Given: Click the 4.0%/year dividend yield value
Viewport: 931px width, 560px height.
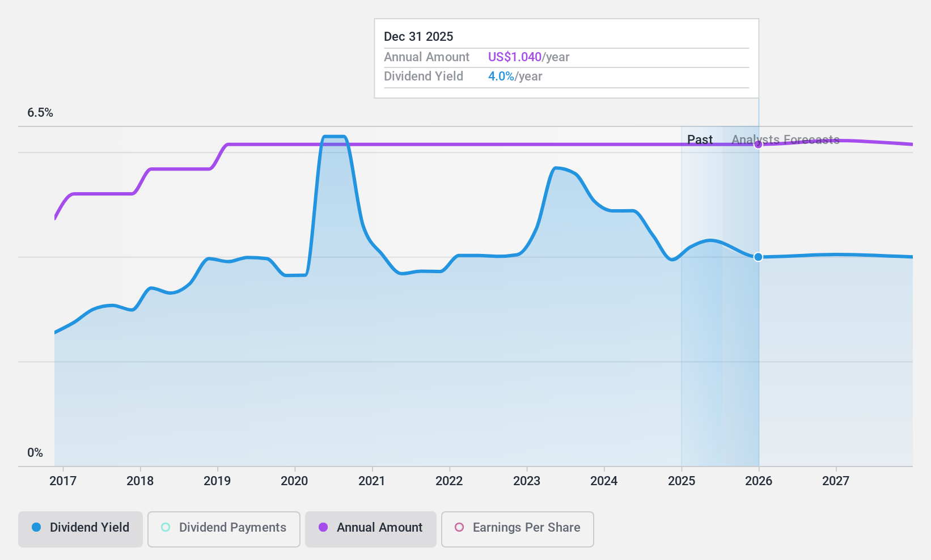Looking at the screenshot, I should click(515, 77).
